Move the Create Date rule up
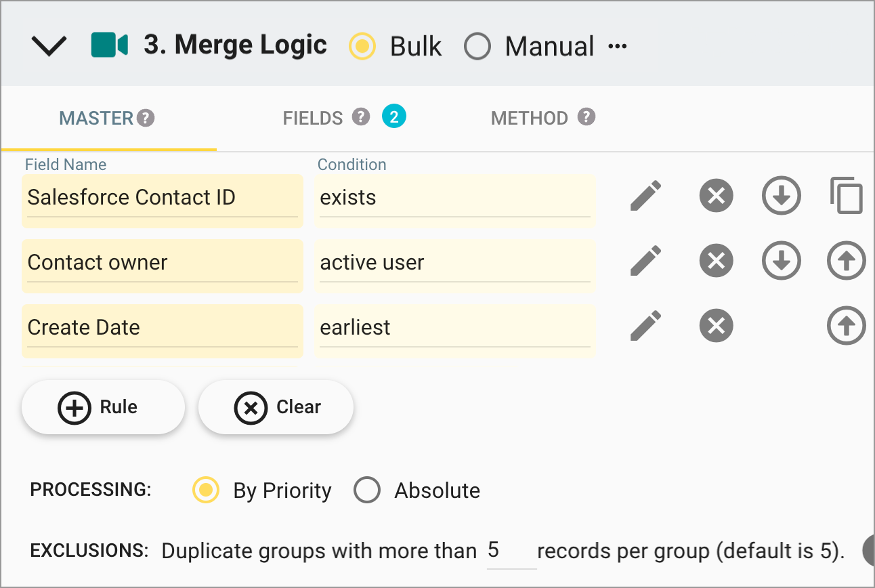 (846, 325)
